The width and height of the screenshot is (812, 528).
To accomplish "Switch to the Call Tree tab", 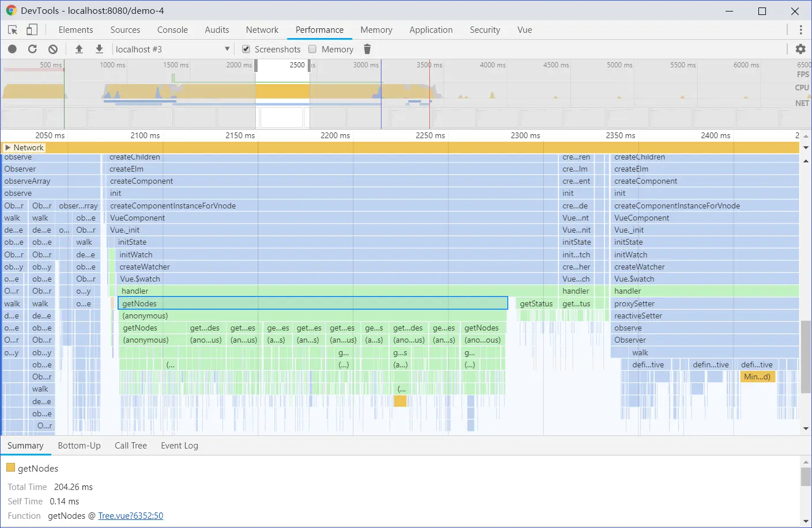I will coord(131,446).
